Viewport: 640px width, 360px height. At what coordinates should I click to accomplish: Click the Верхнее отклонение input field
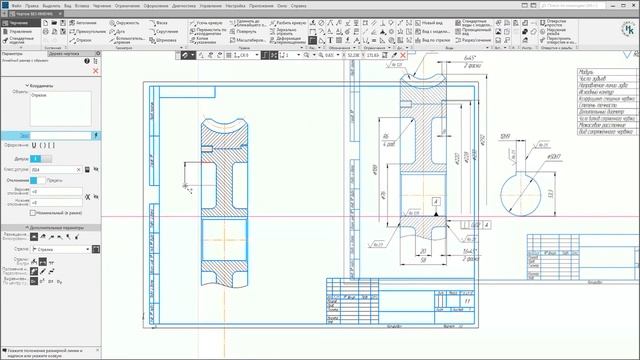[56, 191]
